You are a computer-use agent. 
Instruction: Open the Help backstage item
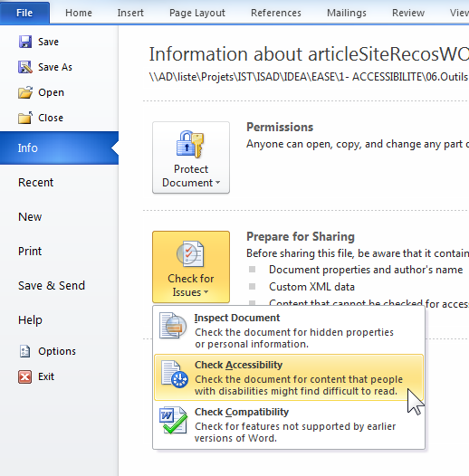[x=30, y=320]
